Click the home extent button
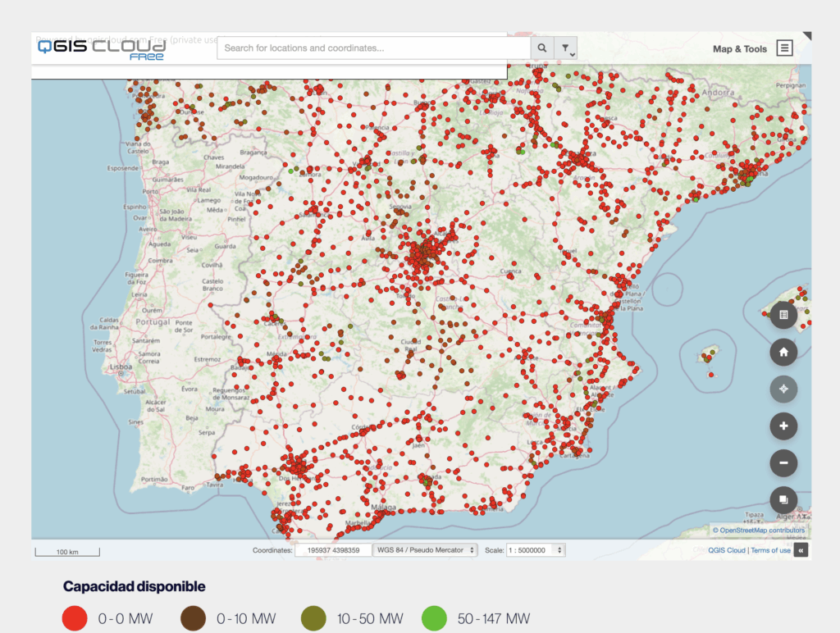 tap(783, 353)
